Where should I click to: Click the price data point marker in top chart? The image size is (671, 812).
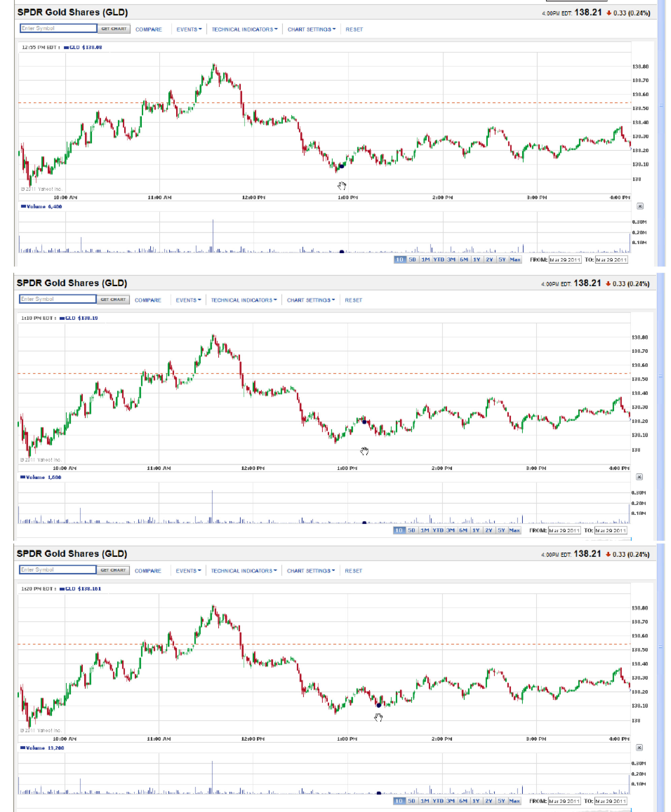342,166
